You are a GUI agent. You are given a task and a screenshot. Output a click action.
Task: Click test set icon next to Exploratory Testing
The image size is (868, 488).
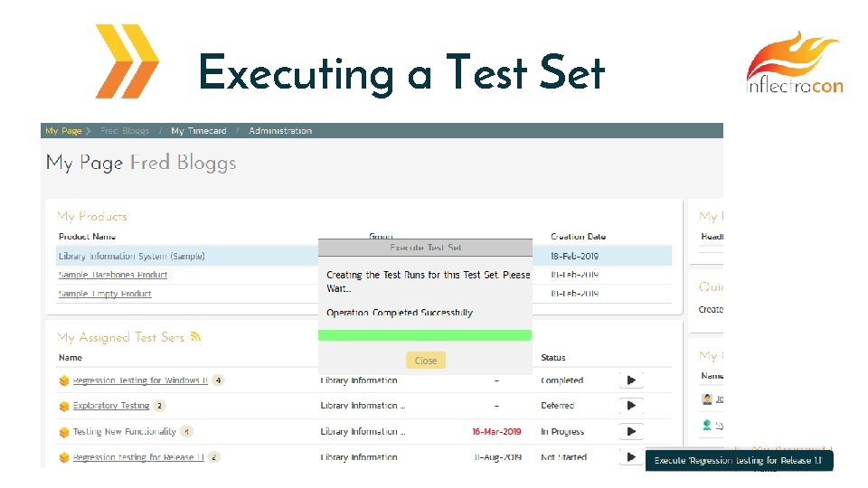coord(64,407)
